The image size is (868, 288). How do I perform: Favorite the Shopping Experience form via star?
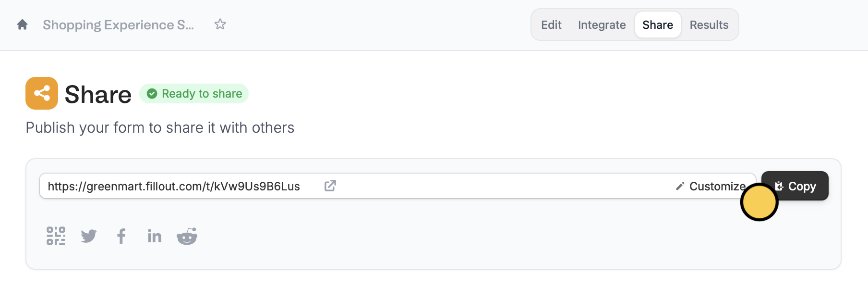coord(220,24)
